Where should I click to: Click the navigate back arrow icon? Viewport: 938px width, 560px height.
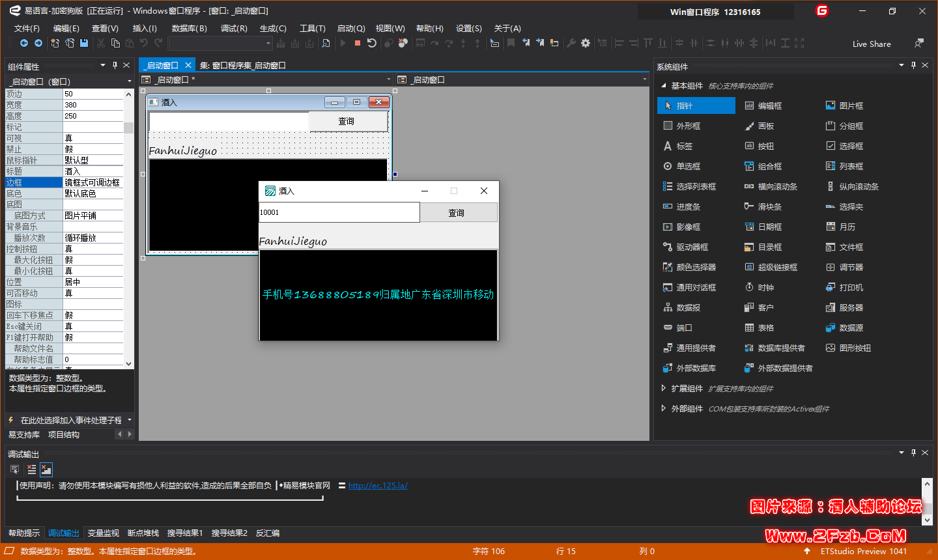[24, 43]
